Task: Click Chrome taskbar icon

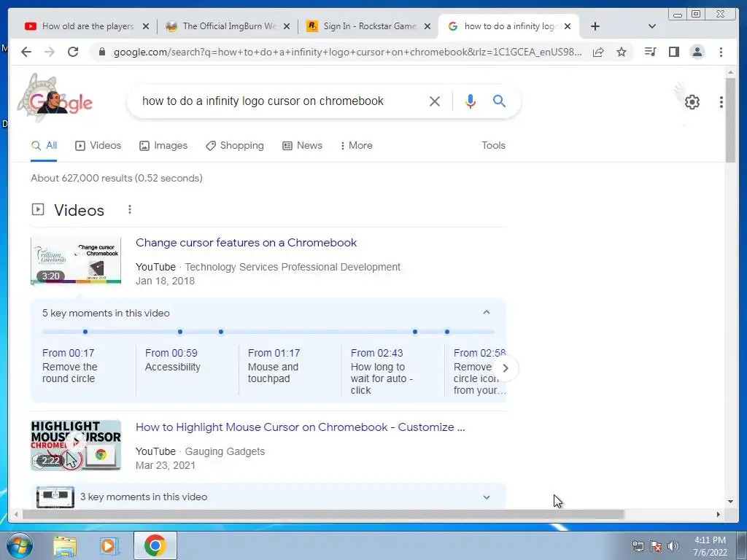Action: [x=155, y=545]
